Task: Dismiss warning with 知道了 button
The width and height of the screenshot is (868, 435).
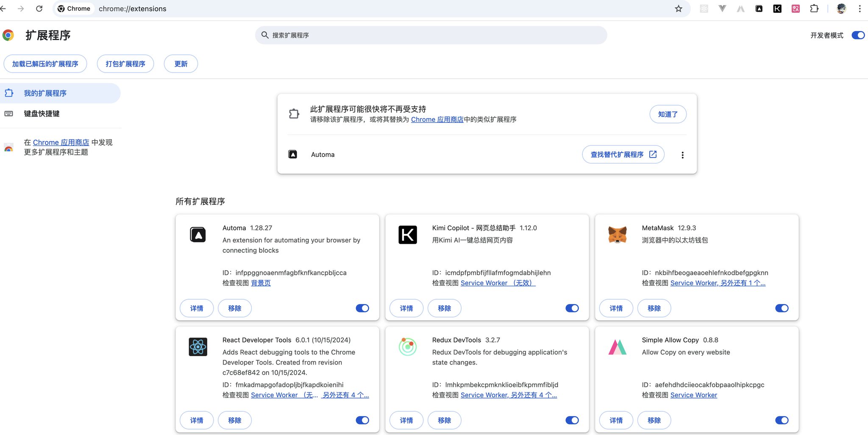Action: 668,114
